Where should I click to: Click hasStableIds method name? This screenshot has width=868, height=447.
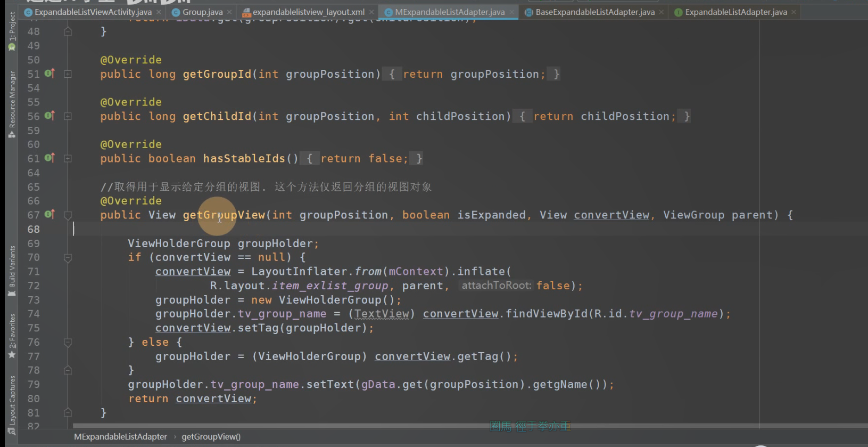click(244, 158)
